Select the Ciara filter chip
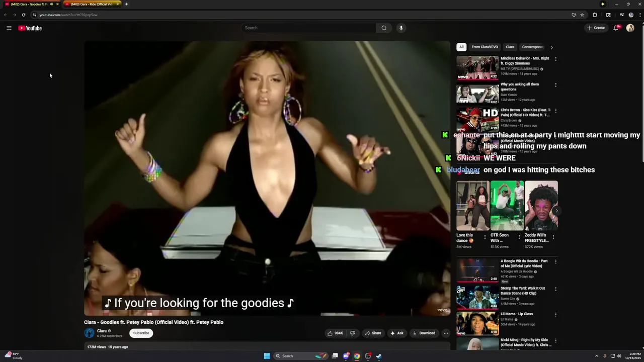Image resolution: width=644 pixels, height=362 pixels. point(510,47)
